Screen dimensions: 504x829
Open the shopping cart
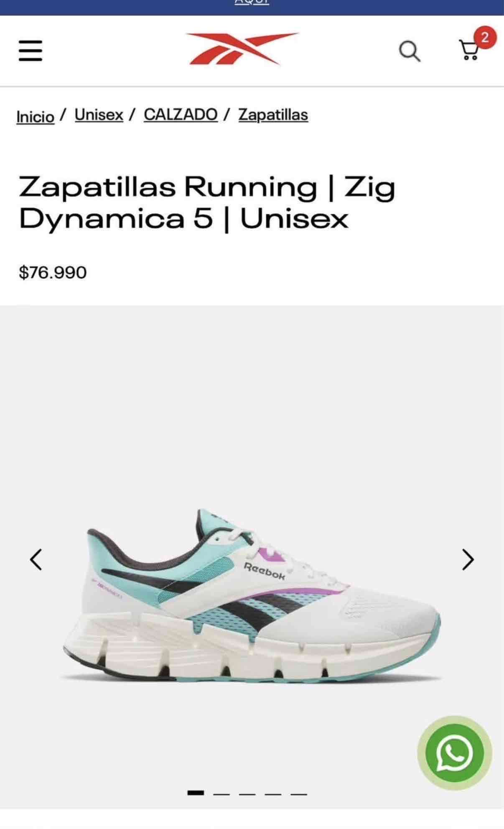pyautogui.click(x=469, y=50)
